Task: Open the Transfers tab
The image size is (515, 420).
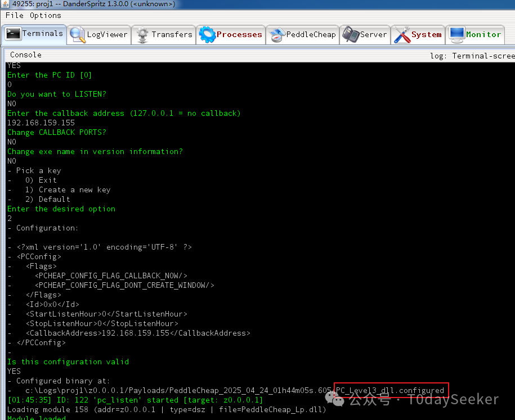Action: coord(164,35)
